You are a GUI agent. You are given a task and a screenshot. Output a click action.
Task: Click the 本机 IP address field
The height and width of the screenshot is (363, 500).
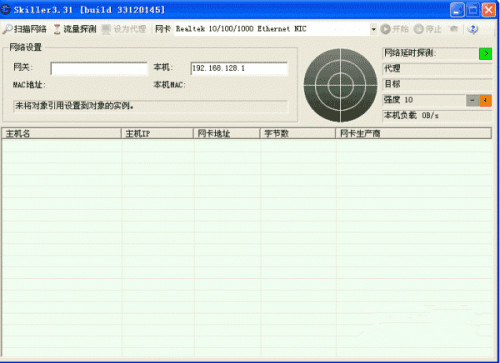(x=239, y=69)
